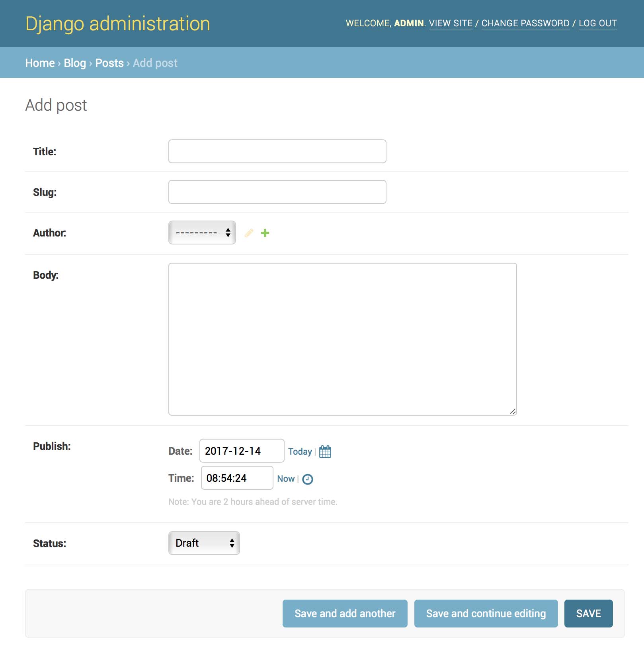Go to Home in breadcrumb

click(40, 63)
